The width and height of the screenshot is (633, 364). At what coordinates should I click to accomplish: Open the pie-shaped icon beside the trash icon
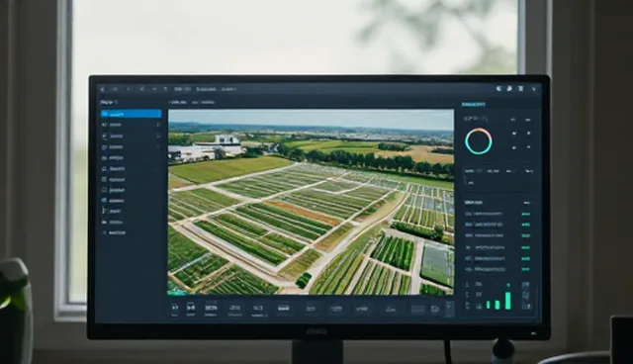[509, 88]
